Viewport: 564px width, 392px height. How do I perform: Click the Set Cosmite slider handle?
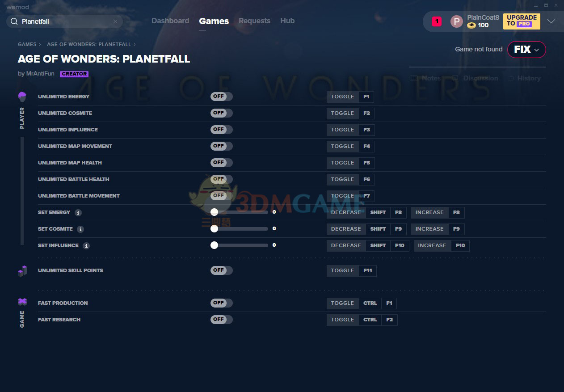click(x=214, y=229)
